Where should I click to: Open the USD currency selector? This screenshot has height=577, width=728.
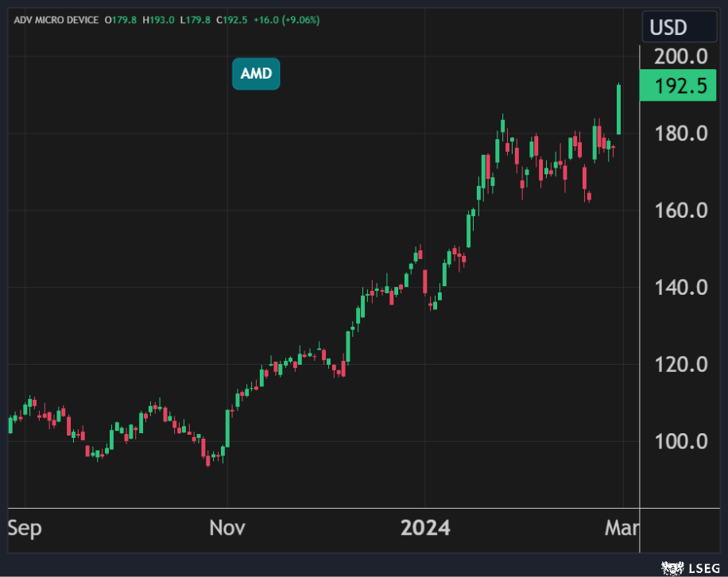[x=679, y=27]
